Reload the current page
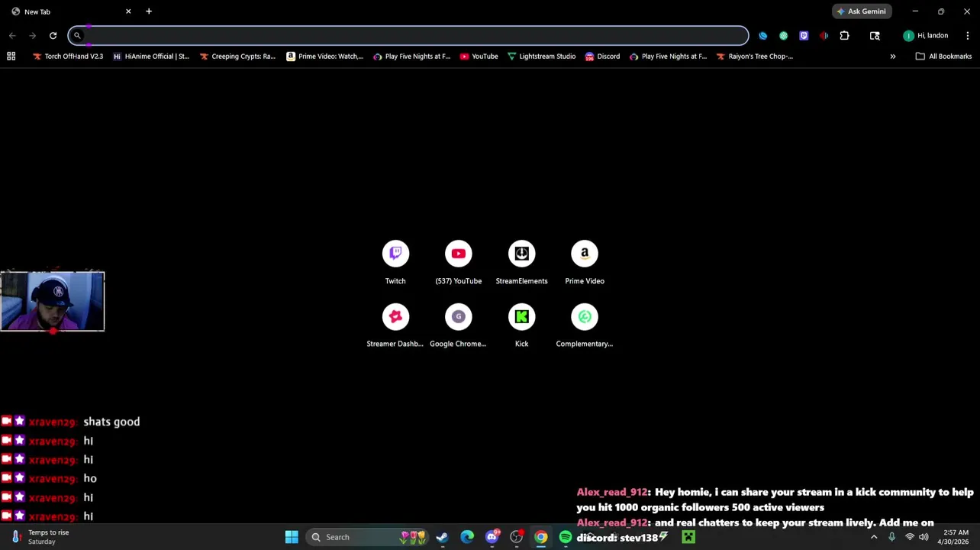 pyautogui.click(x=53, y=35)
